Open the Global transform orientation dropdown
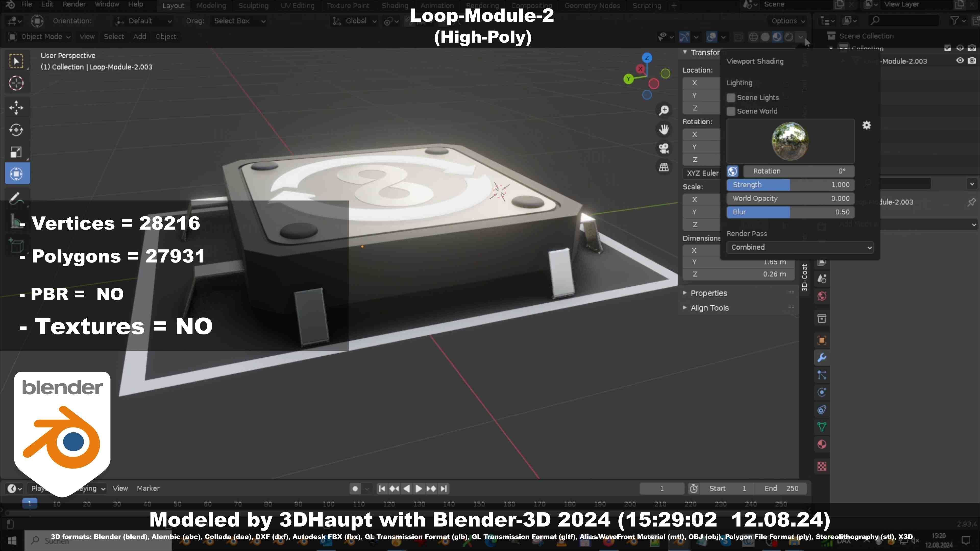This screenshot has width=980, height=551. (354, 21)
